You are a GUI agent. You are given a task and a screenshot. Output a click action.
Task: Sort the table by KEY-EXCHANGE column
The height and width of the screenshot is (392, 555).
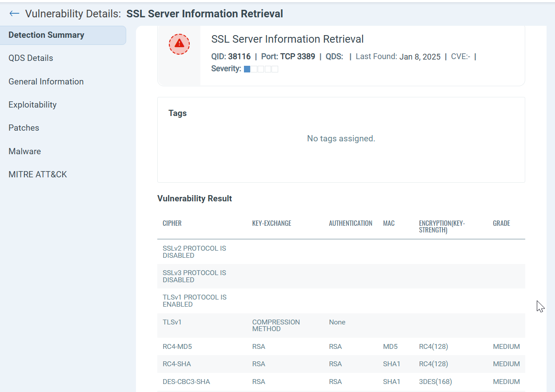pyautogui.click(x=272, y=223)
